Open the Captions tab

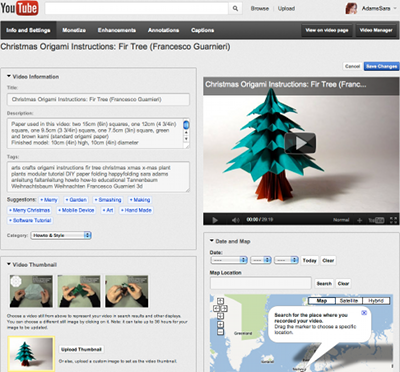click(202, 30)
